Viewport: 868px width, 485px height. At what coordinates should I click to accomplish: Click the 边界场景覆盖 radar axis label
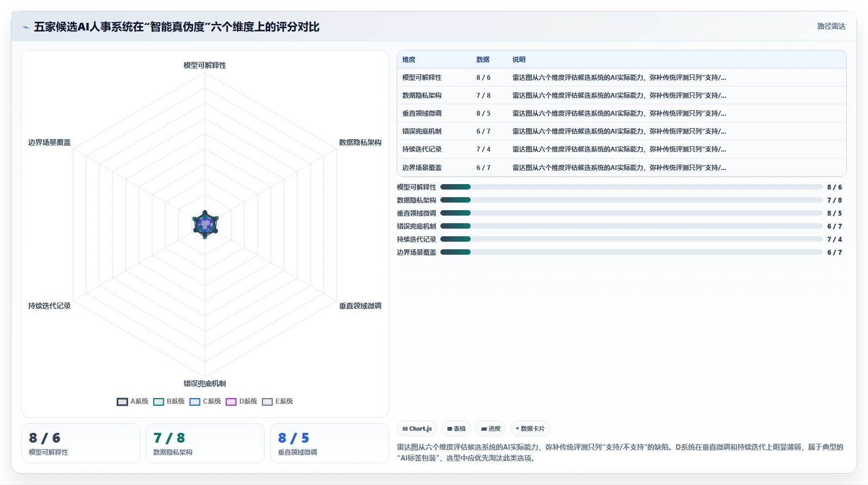[x=49, y=142]
